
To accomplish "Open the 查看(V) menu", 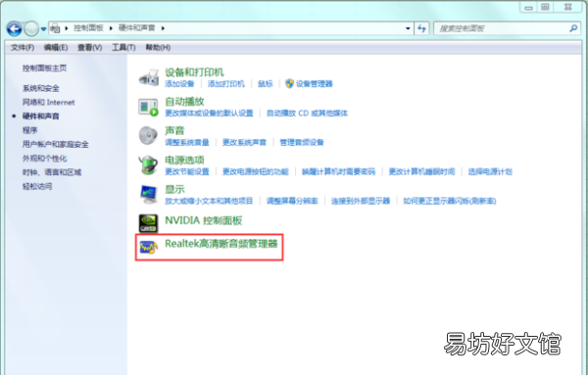I will (89, 48).
